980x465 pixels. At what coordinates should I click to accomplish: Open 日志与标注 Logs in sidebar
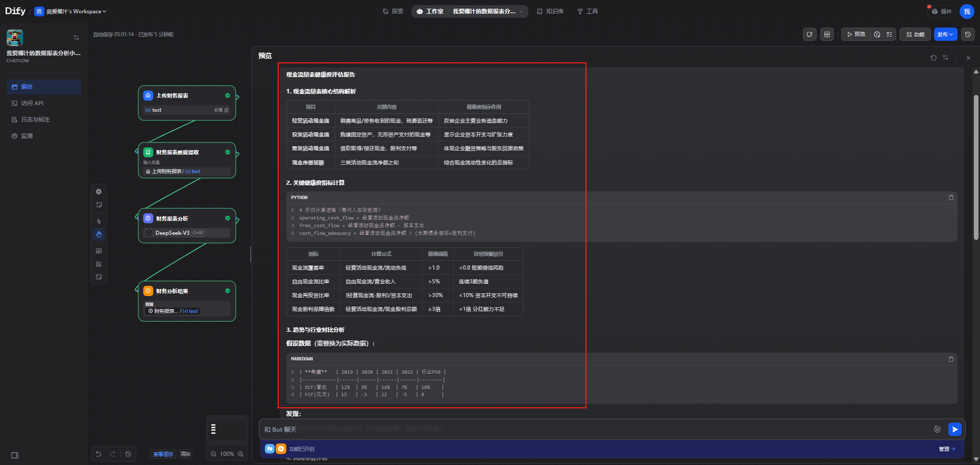(44, 119)
